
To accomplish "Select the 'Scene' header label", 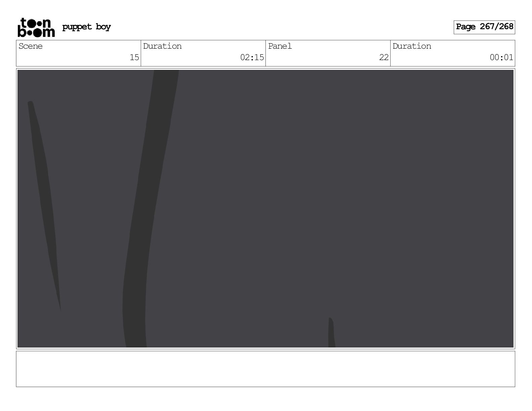I will click(x=31, y=46).
